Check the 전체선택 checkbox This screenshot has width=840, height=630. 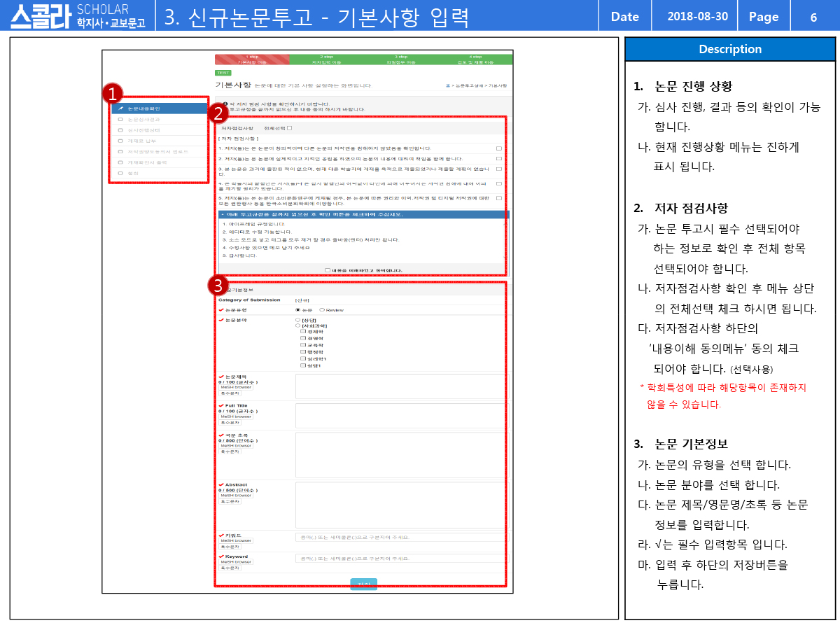(x=290, y=128)
